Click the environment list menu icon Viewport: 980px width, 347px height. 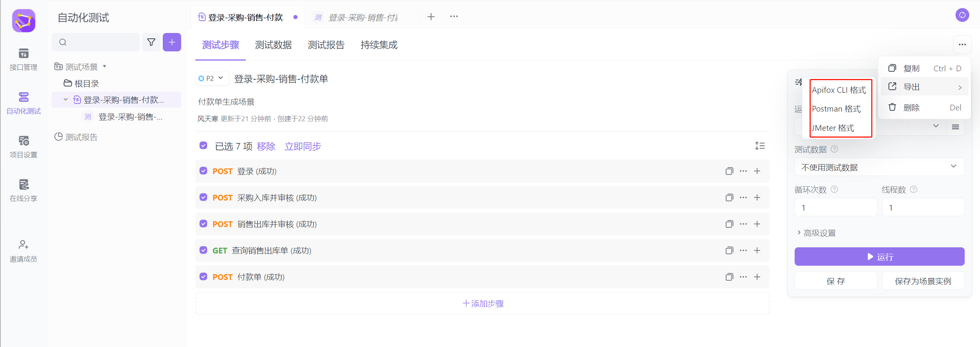coord(955,127)
